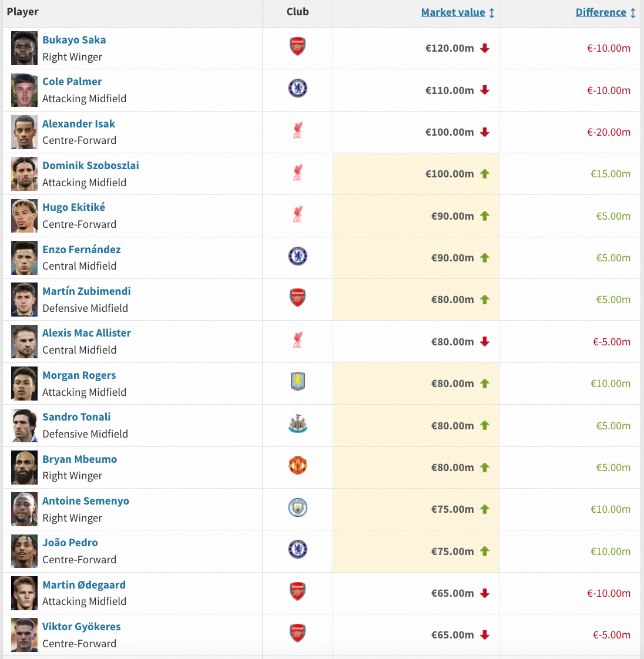This screenshot has width=644, height=659.
Task: Click the Manchester United crest by Bryan Mbeumo
Action: (x=298, y=466)
